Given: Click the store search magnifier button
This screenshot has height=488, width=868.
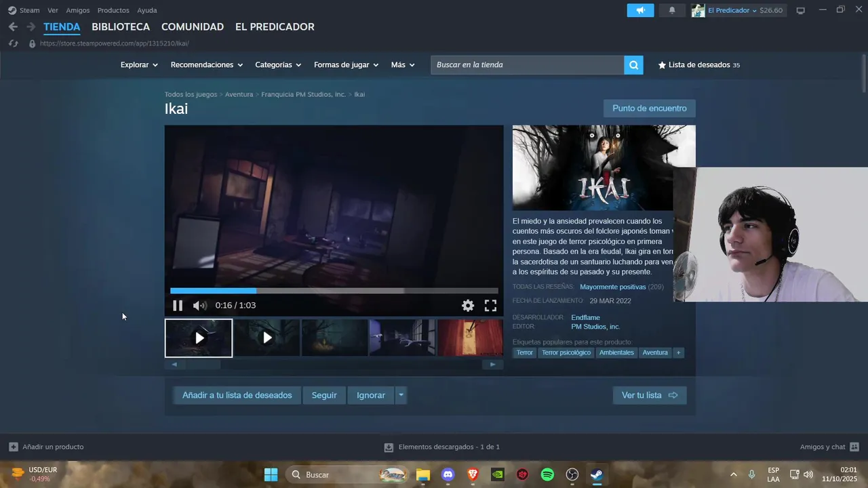Looking at the screenshot, I should (x=633, y=65).
